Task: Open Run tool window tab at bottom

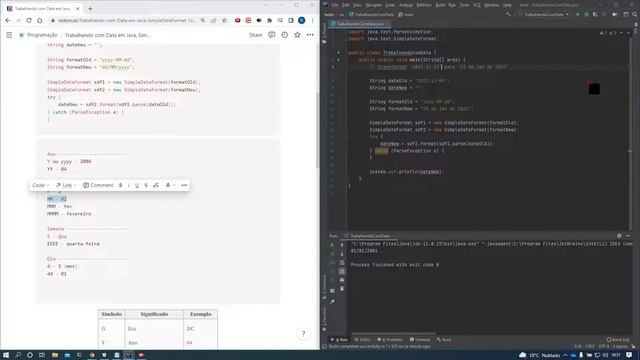Action: click(x=339, y=340)
